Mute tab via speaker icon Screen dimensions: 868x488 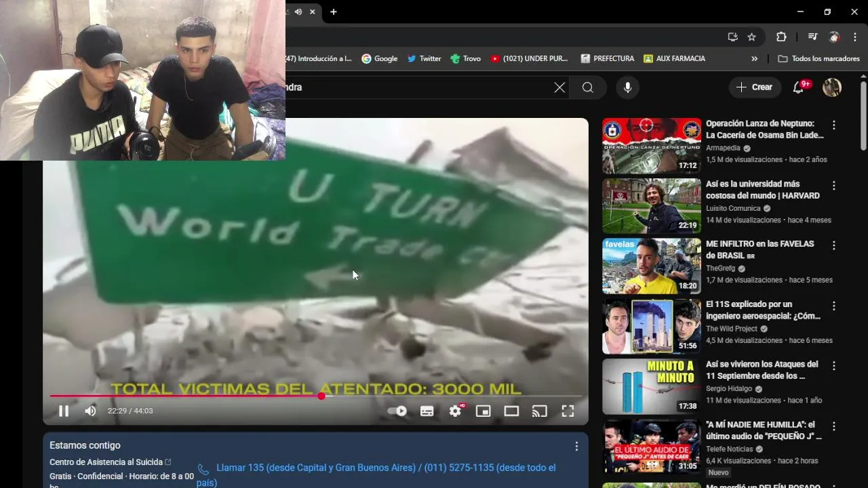[x=298, y=12]
